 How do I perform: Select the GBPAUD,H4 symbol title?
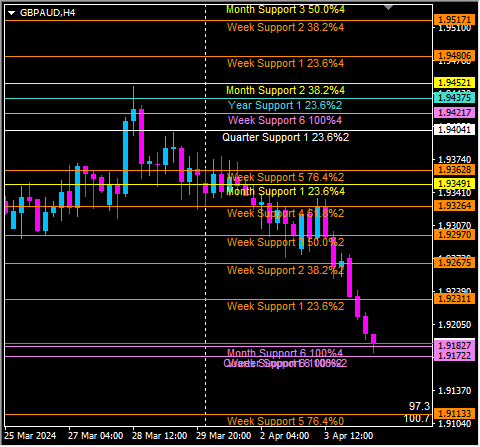47,13
